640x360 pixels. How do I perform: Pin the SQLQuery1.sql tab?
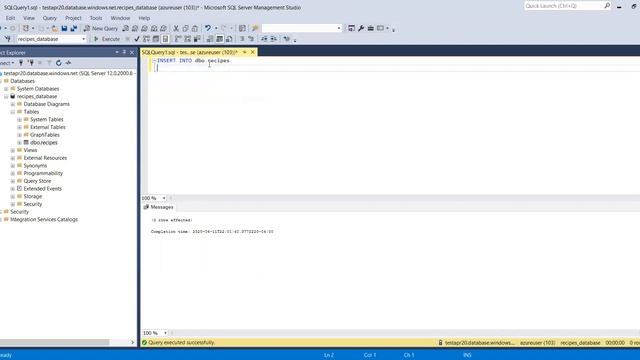pyautogui.click(x=244, y=52)
